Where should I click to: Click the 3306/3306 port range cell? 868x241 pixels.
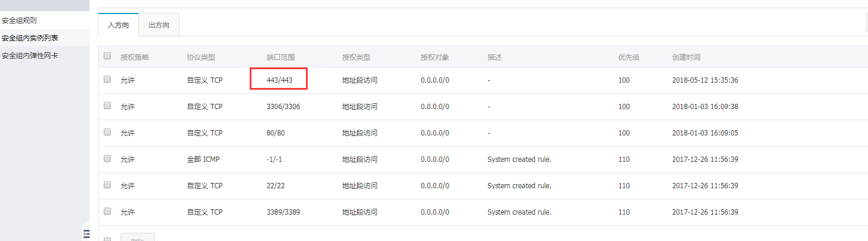(x=283, y=107)
